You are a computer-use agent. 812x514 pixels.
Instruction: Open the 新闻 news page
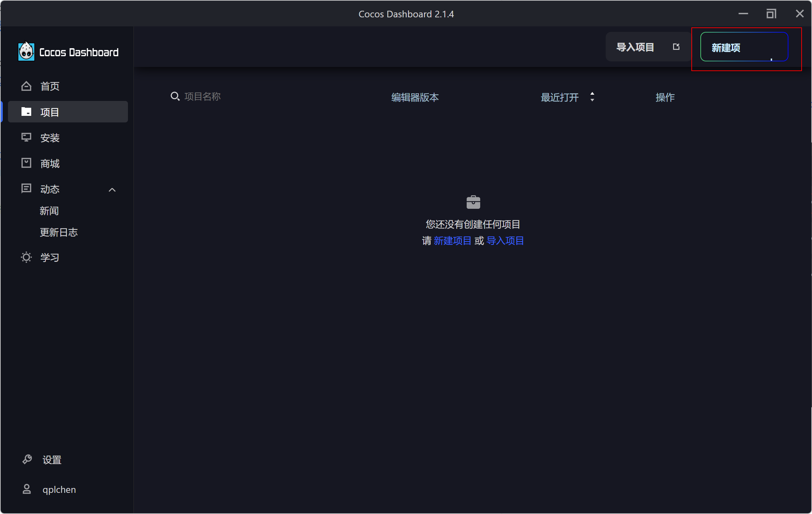click(49, 211)
